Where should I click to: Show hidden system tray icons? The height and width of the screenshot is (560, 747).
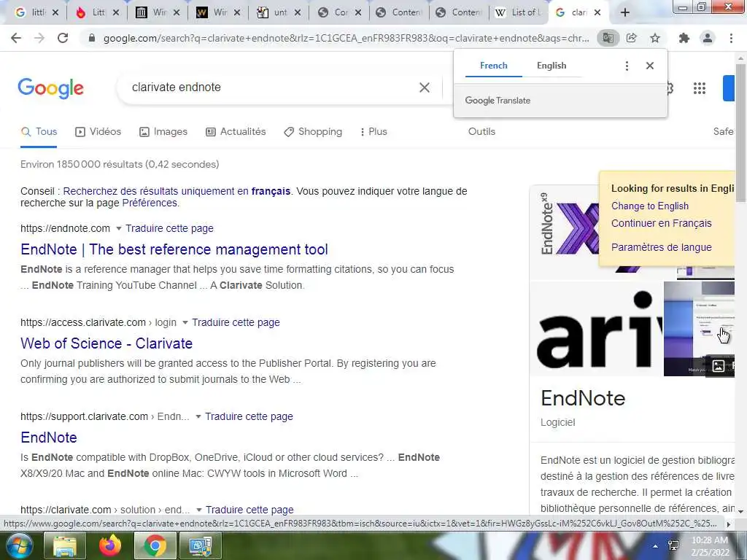tap(656, 546)
